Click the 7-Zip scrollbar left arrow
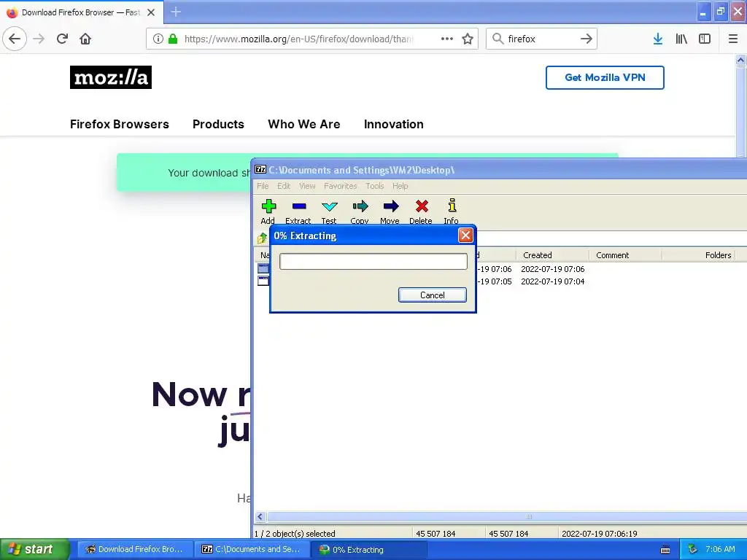The height and width of the screenshot is (560, 747). click(260, 517)
